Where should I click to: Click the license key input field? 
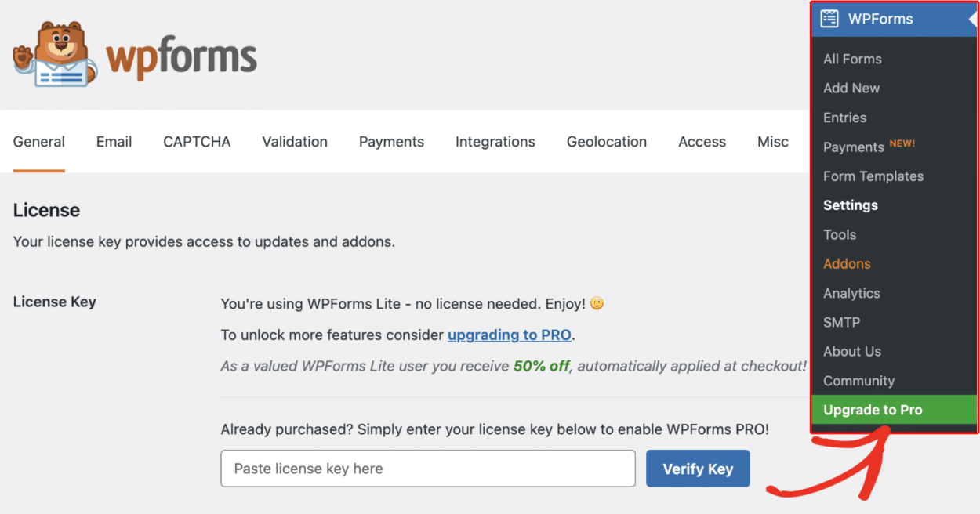428,468
